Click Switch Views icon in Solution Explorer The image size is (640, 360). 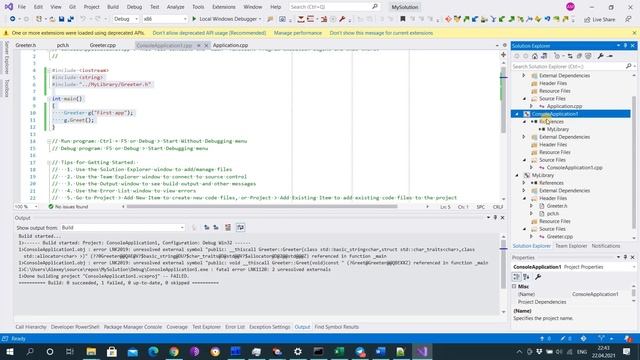tap(544, 56)
